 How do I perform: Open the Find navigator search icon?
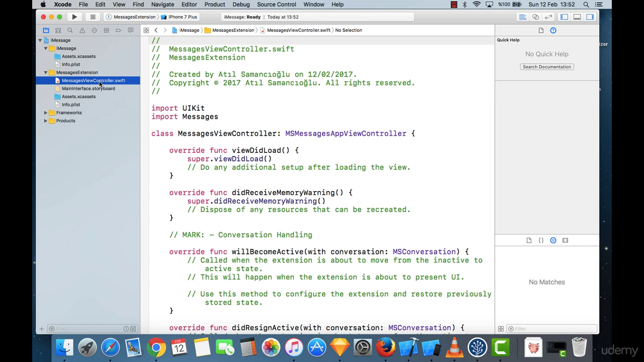click(70, 30)
